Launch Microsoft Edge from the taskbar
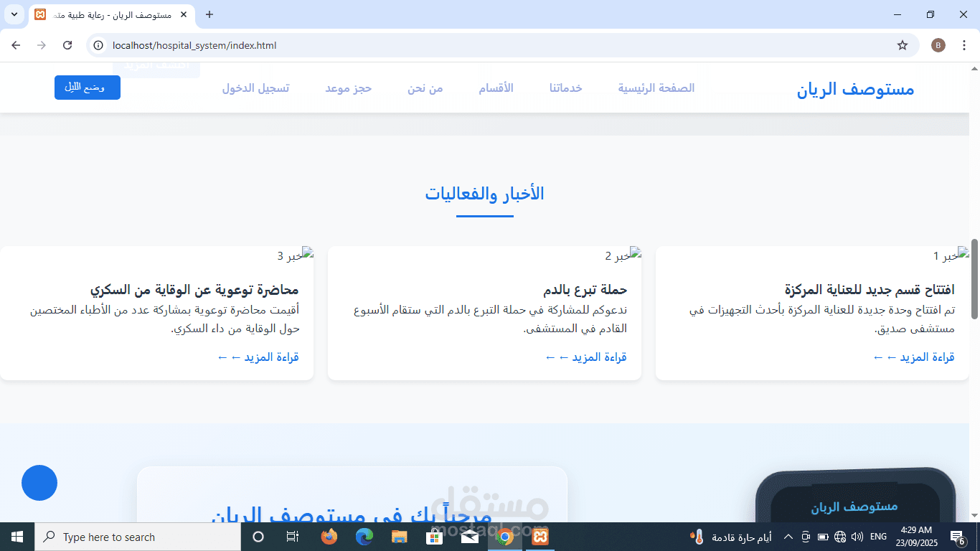This screenshot has height=551, width=980. click(364, 537)
